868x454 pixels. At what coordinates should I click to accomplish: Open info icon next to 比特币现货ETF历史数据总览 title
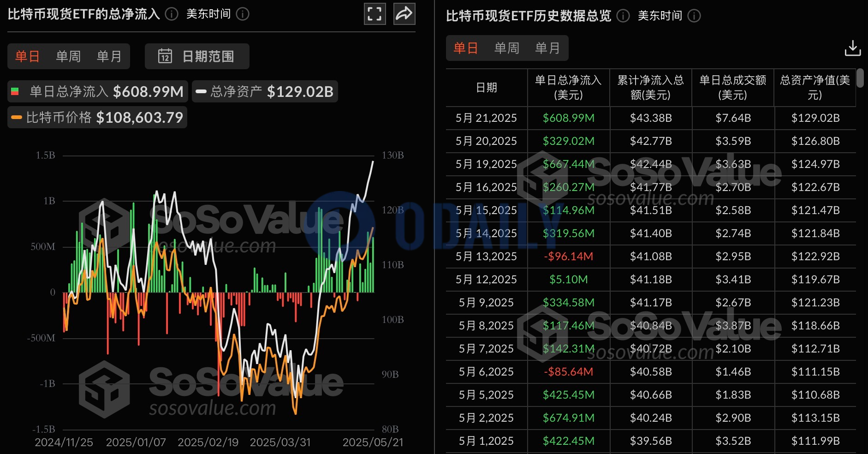(623, 16)
